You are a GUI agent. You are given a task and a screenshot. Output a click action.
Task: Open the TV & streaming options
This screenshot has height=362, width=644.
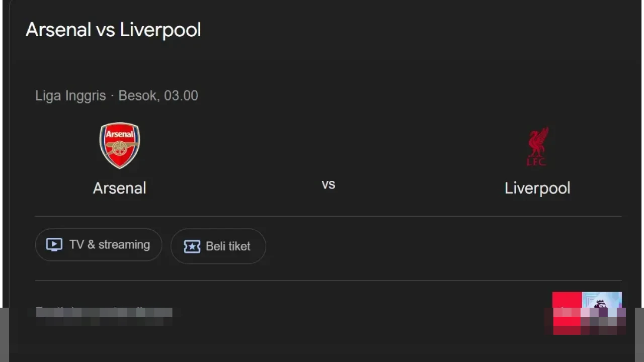click(98, 245)
